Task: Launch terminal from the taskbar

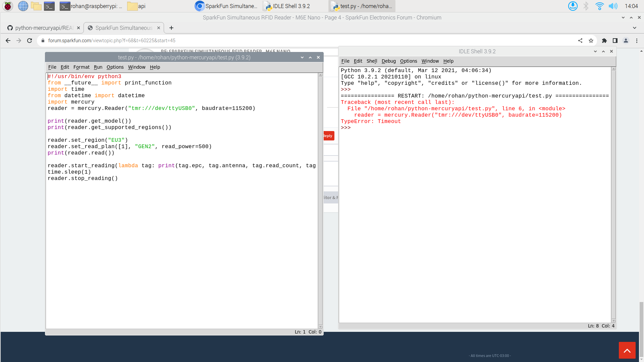Action: coord(49,6)
